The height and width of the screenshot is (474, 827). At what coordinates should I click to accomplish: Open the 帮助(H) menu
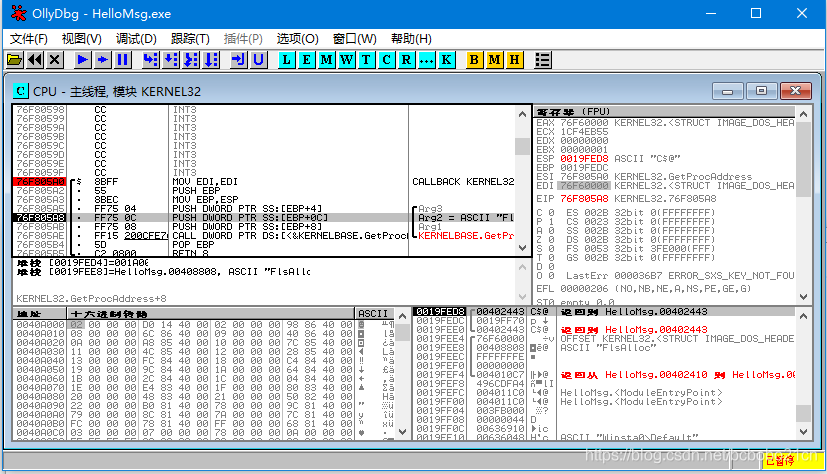[x=411, y=38]
